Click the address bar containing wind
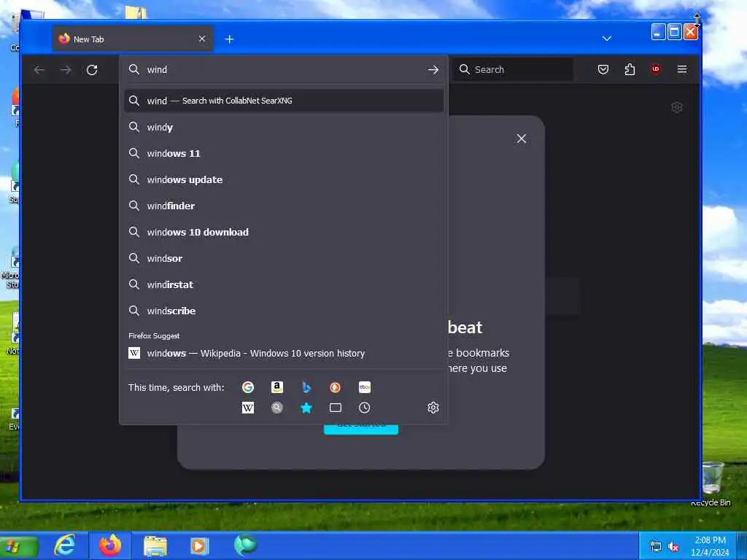 [284, 69]
